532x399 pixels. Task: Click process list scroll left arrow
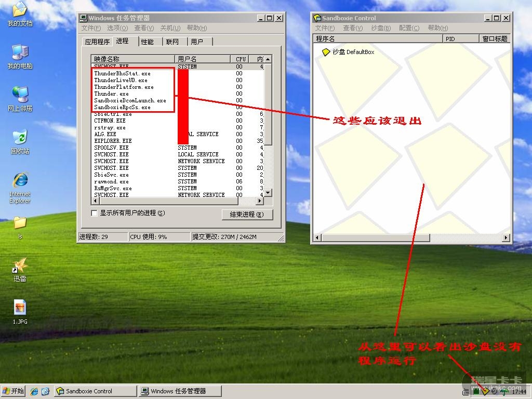(x=96, y=201)
